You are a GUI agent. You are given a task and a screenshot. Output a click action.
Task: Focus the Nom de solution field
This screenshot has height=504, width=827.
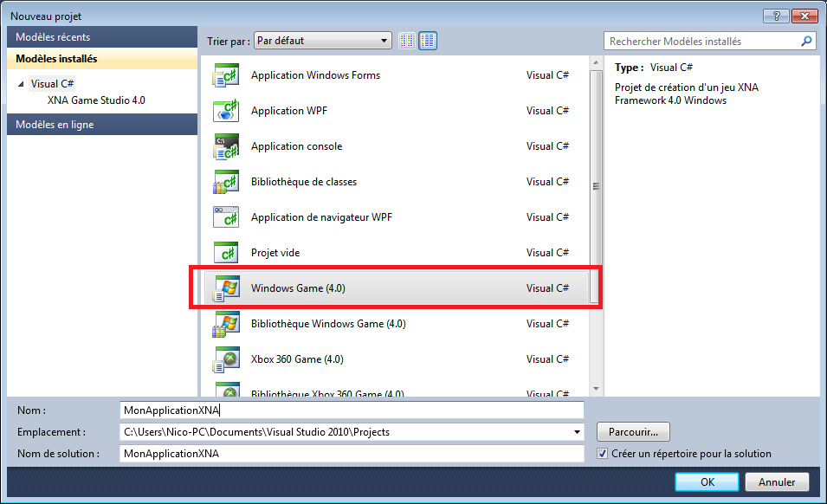(x=352, y=454)
